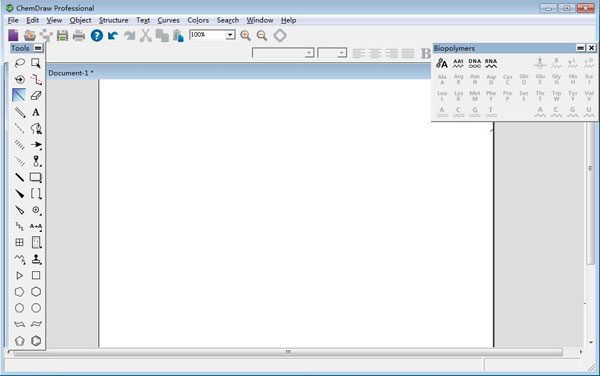600x376 pixels.
Task: Open the File menu
Action: pos(13,20)
